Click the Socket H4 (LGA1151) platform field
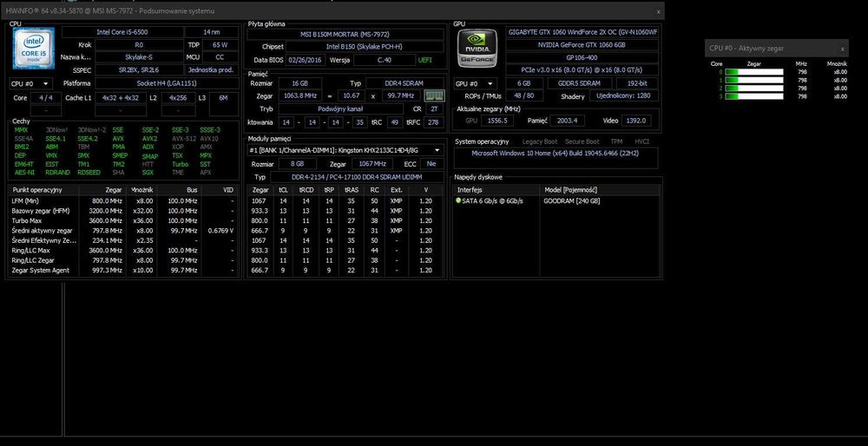 167,83
